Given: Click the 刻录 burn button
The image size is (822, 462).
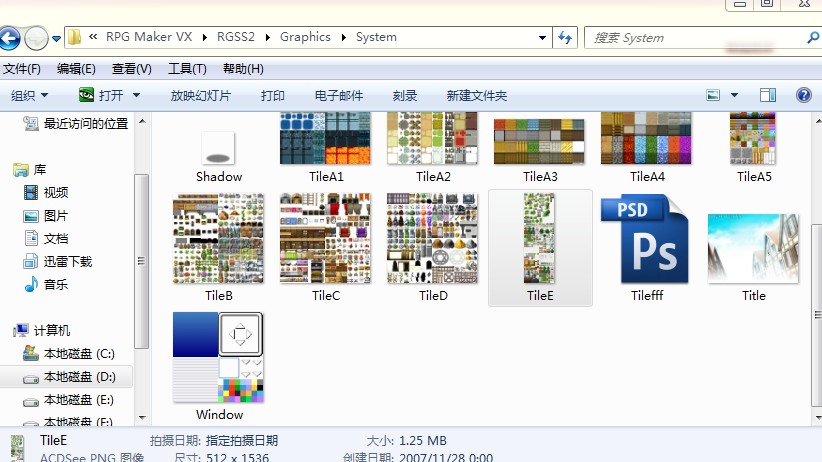Looking at the screenshot, I should tap(405, 95).
